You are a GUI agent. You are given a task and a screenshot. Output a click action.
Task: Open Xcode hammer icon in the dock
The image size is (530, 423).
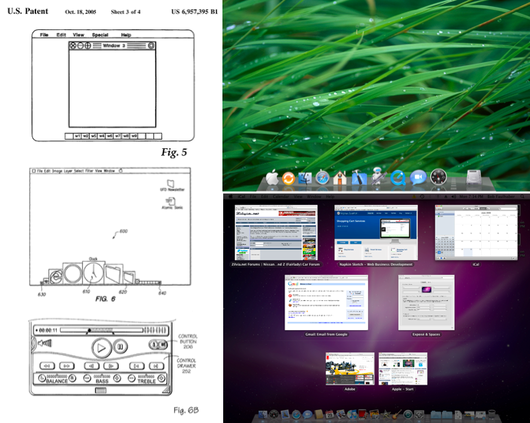pyautogui.click(x=359, y=178)
